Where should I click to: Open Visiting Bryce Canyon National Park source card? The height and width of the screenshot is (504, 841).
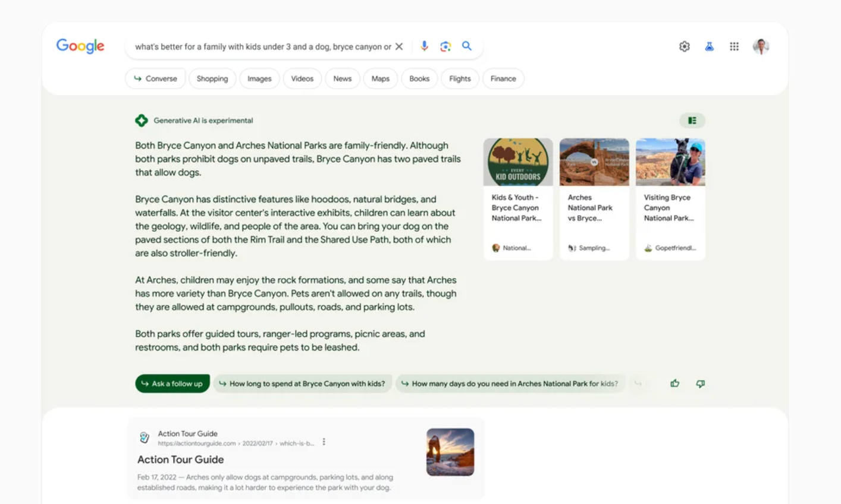coord(670,199)
